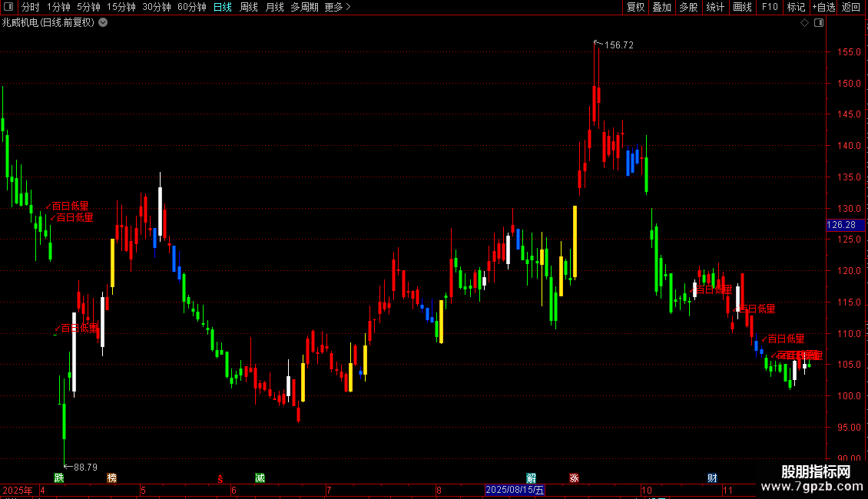Select the 1分钟 timeframe
Image resolution: width=868 pixels, height=499 pixels.
(58, 7)
